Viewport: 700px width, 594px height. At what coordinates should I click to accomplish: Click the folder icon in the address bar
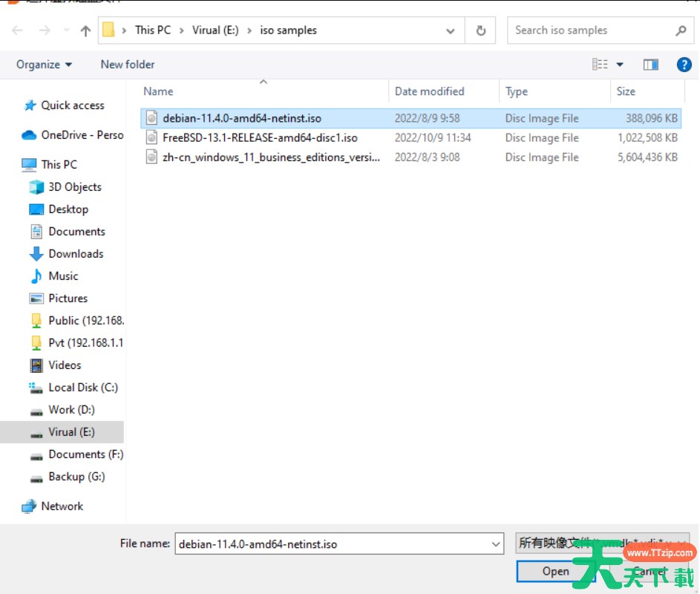[x=108, y=30]
